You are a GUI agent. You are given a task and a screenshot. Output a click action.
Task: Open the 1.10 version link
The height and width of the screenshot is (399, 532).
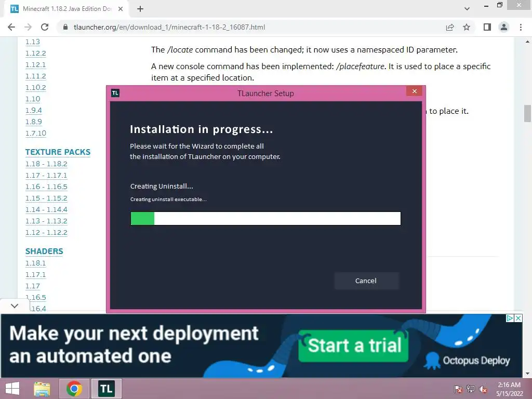pyautogui.click(x=33, y=99)
